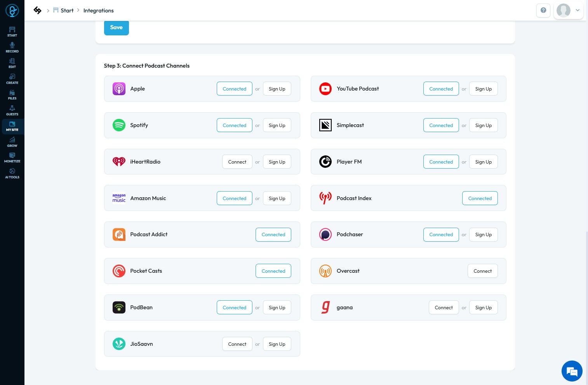Click the Spotify logo icon
The image size is (588, 385).
(x=119, y=125)
